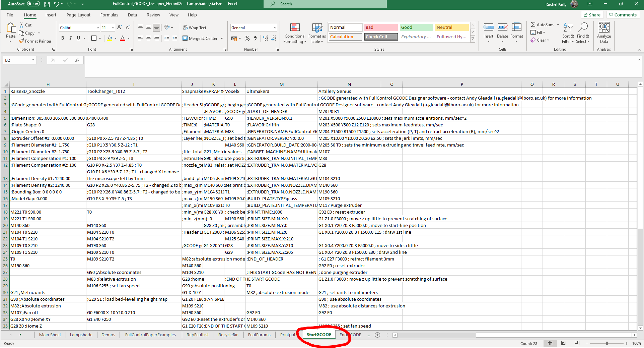Screen dimensions: 644x348
Task: Adjust the zoom slider handle
Action: pyautogui.click(x=607, y=343)
